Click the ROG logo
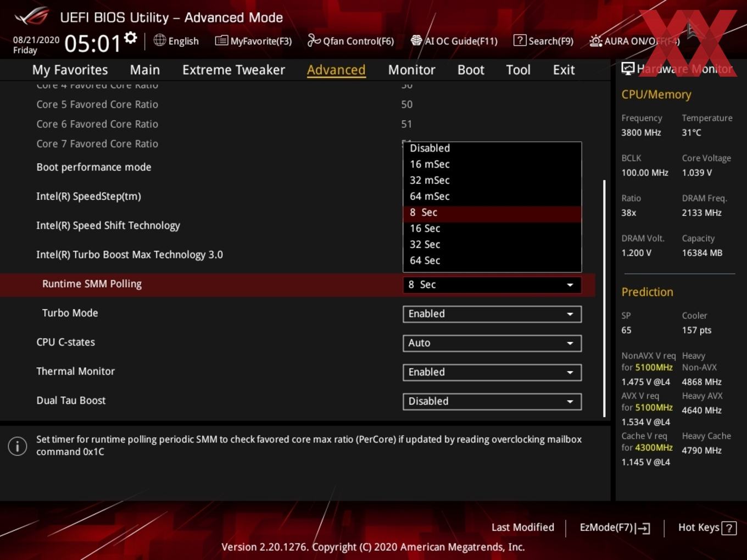This screenshot has height=560, width=747. 32,16
